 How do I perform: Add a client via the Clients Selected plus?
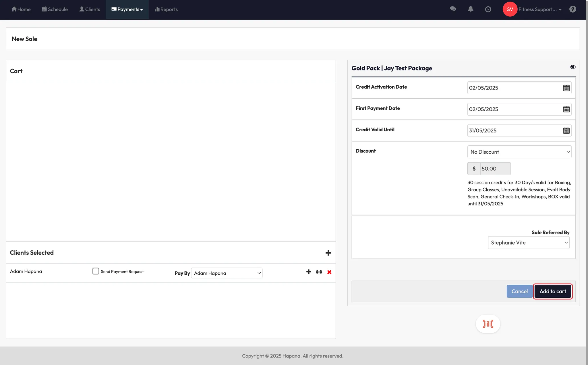coord(328,253)
